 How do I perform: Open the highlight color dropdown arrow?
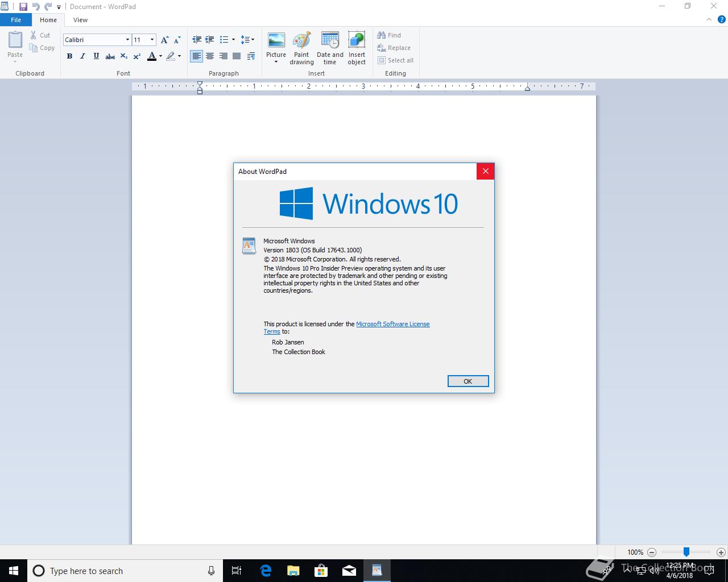point(179,56)
